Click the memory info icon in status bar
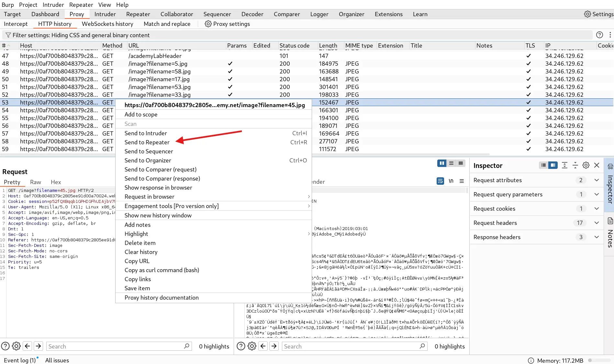This screenshot has height=364, width=614. [x=531, y=360]
